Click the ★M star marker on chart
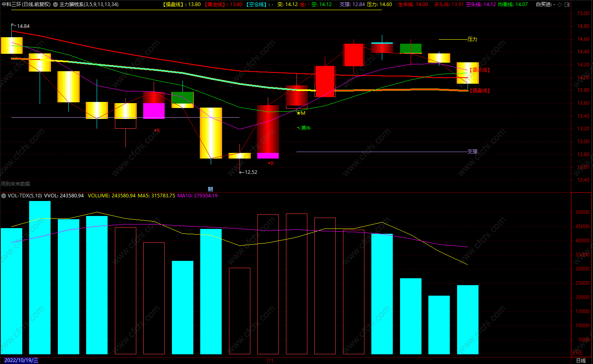 tap(301, 113)
